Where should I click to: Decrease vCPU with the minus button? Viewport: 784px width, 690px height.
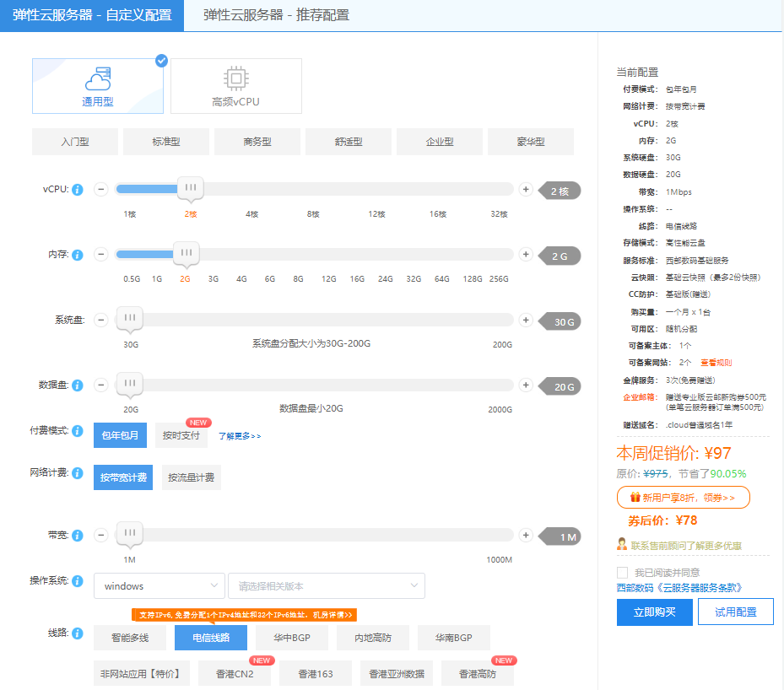[x=101, y=189]
